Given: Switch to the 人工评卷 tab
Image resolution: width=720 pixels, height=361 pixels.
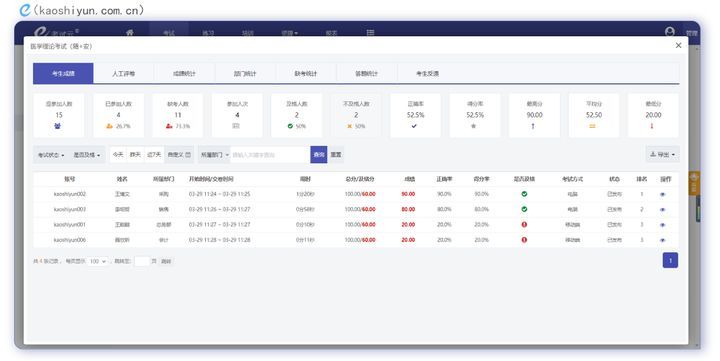Looking at the screenshot, I should tap(124, 73).
